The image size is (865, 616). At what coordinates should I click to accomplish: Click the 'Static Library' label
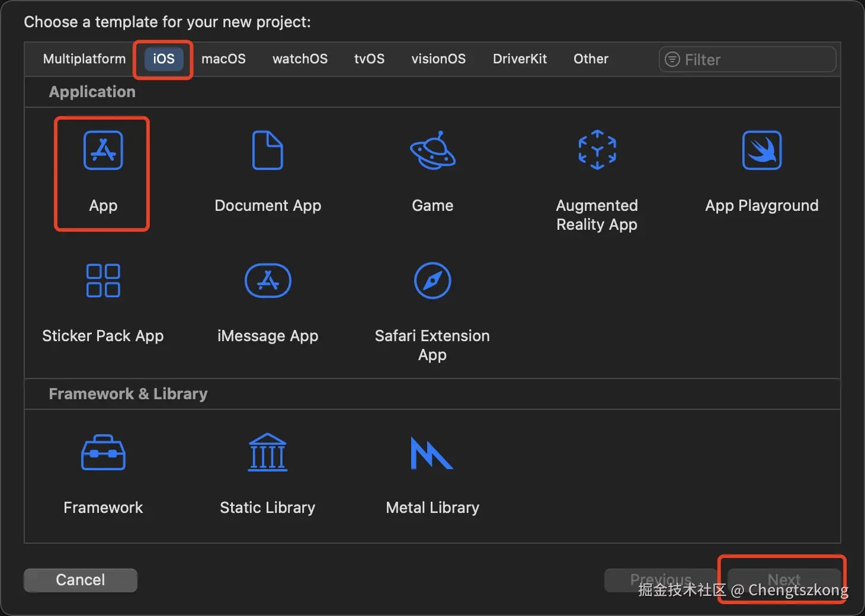tap(268, 508)
